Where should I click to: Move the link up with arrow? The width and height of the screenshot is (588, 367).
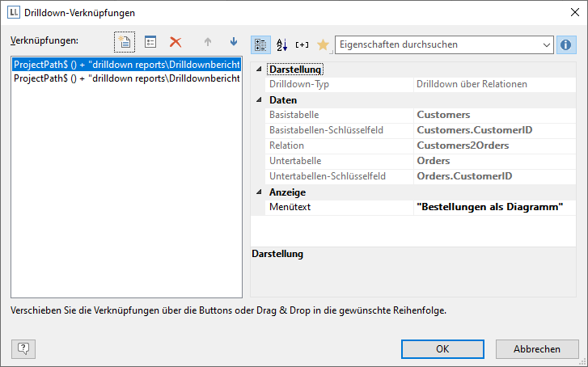[x=207, y=42]
